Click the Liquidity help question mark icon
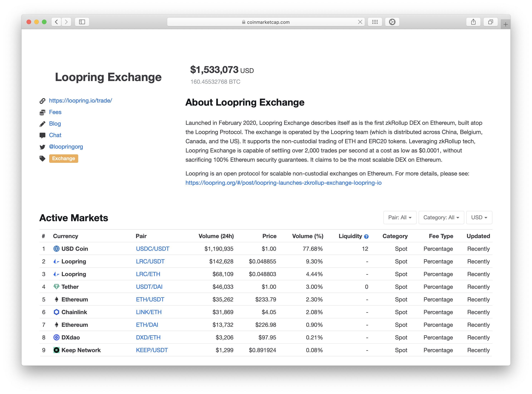 pyautogui.click(x=366, y=237)
